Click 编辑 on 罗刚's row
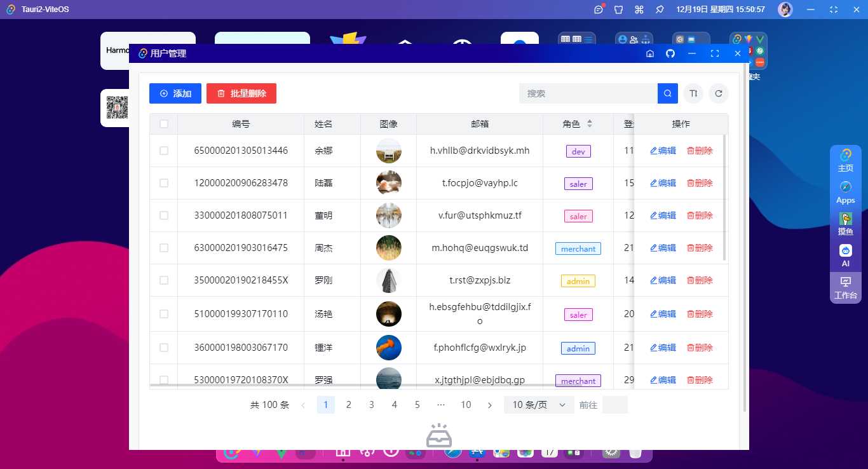This screenshot has width=868, height=469. coord(663,280)
